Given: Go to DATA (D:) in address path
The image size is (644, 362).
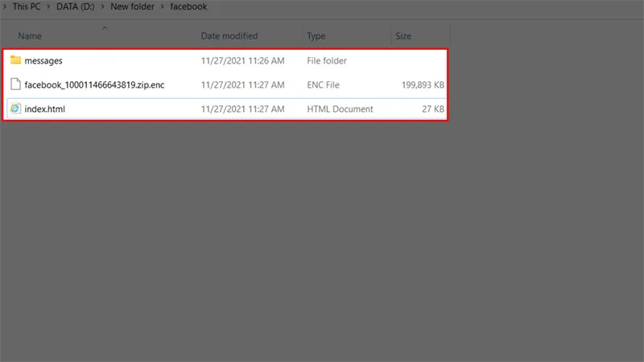Looking at the screenshot, I should [x=77, y=6].
